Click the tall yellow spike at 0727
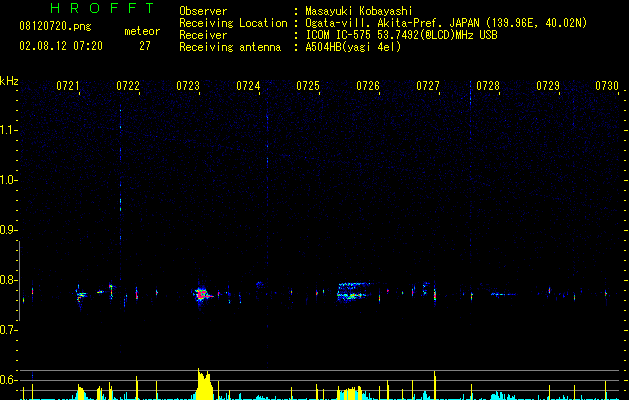 [435, 385]
